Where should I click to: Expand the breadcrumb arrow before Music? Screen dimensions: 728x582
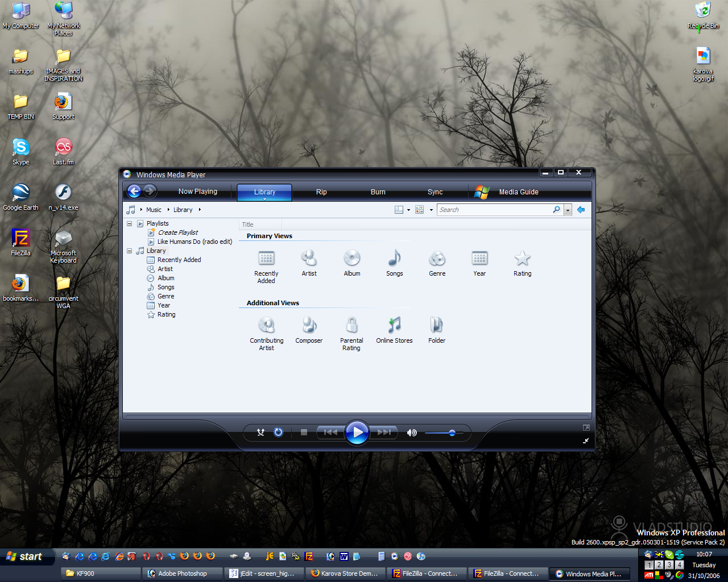click(x=141, y=210)
